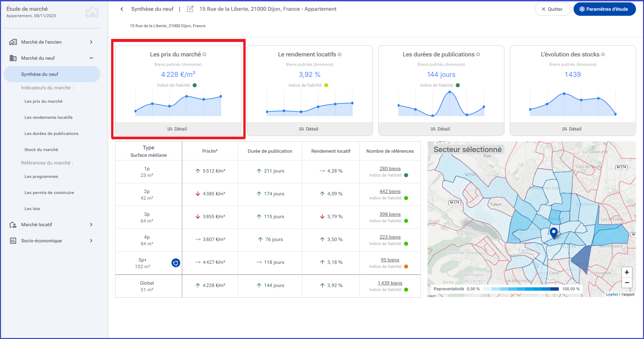
Task: Click the location pin on the map
Action: (554, 233)
